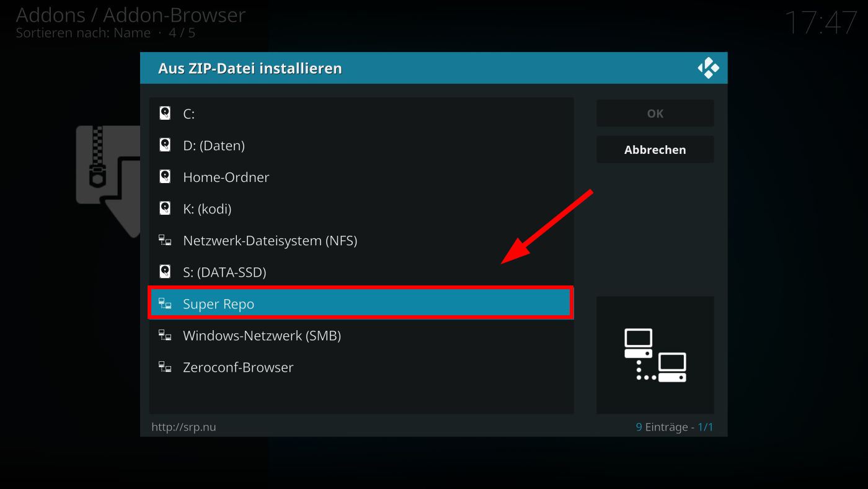The width and height of the screenshot is (868, 489).
Task: Click the 17:47 clock
Action: (x=820, y=23)
